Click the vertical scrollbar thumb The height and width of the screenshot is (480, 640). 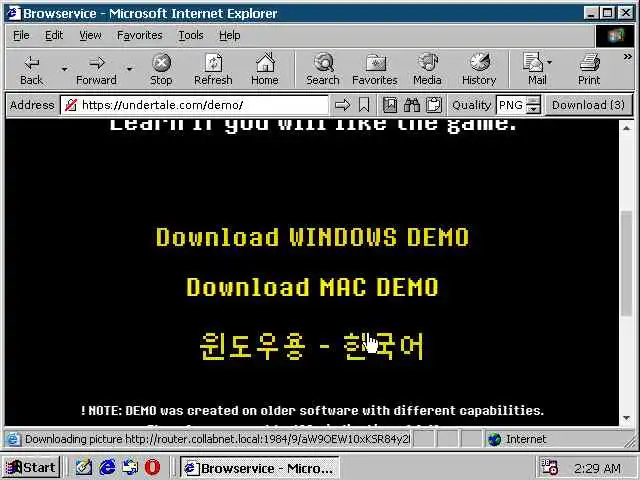(x=627, y=263)
